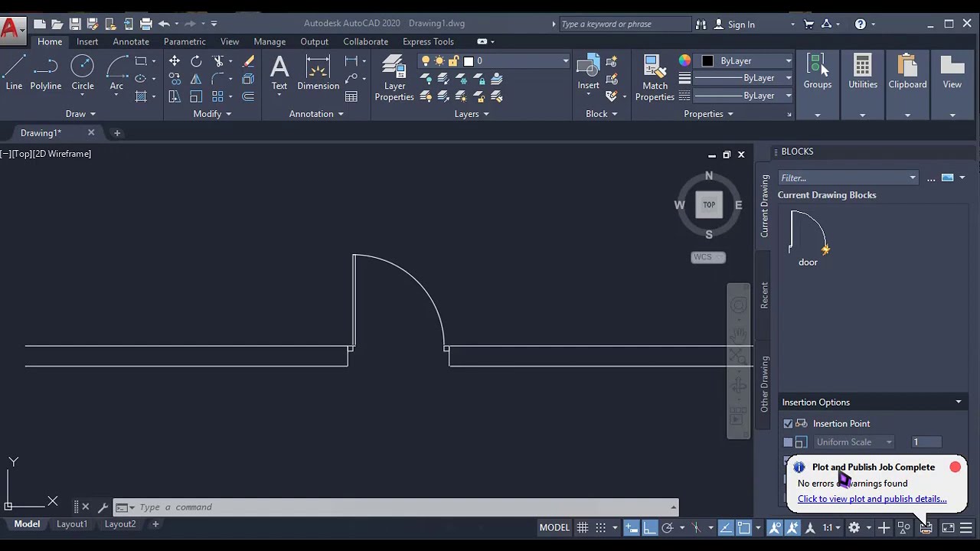The height and width of the screenshot is (551, 980).
Task: Select the Arc tool
Action: coord(116,73)
